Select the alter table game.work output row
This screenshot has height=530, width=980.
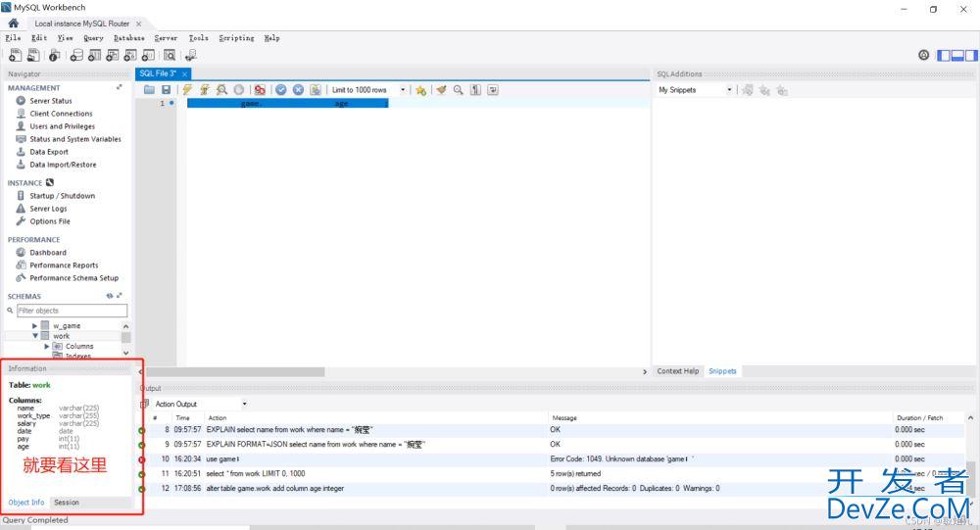point(553,488)
